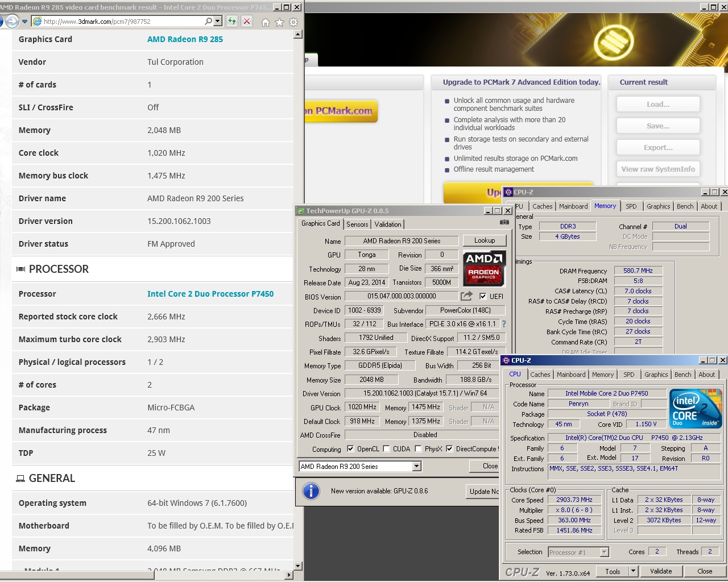Open the About tab in front CPU-Z window
This screenshot has height=582, width=728.
pyautogui.click(x=707, y=375)
